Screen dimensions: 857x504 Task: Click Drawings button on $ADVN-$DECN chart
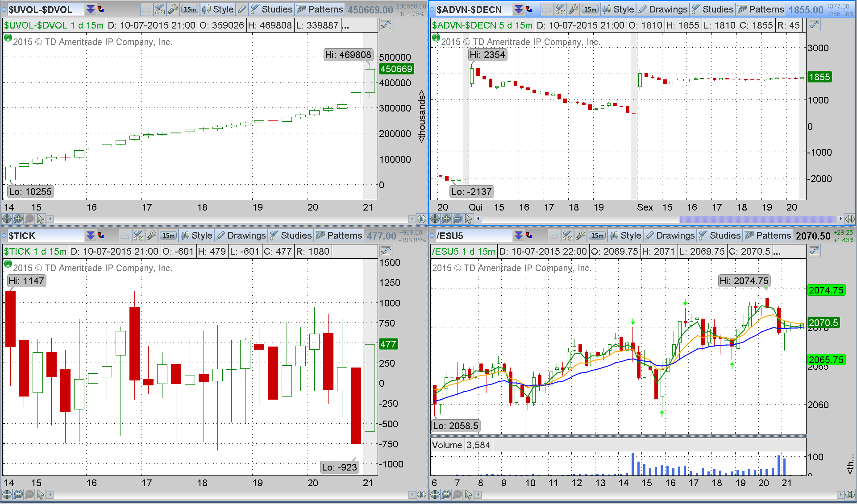663,9
